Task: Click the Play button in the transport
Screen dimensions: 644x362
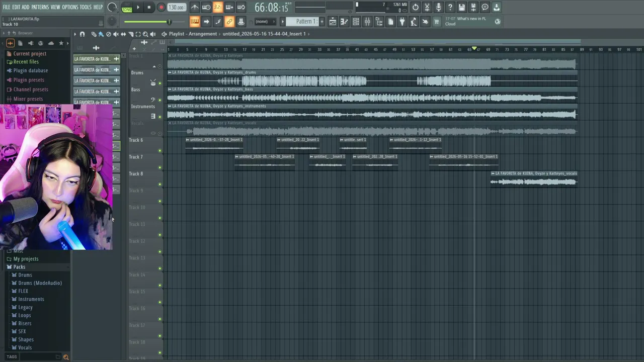Action: [x=138, y=8]
